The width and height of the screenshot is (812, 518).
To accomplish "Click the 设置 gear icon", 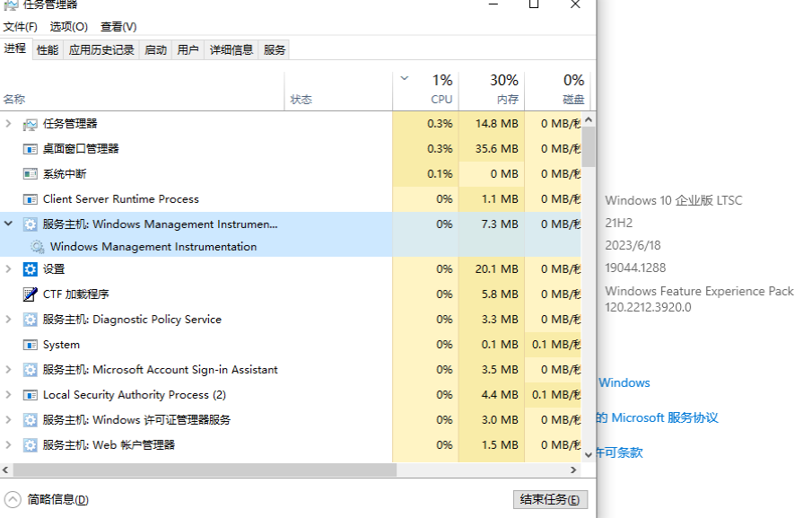I will (31, 269).
